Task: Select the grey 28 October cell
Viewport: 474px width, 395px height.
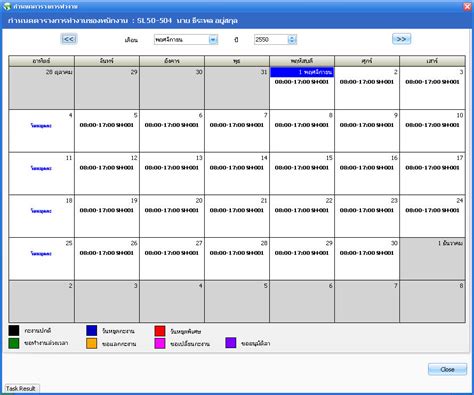Action: tap(41, 88)
